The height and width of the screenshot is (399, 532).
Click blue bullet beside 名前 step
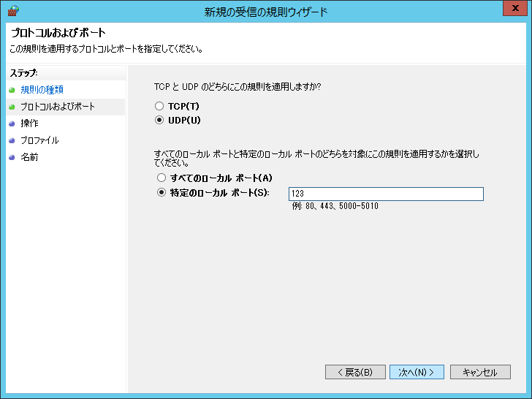[x=12, y=157]
